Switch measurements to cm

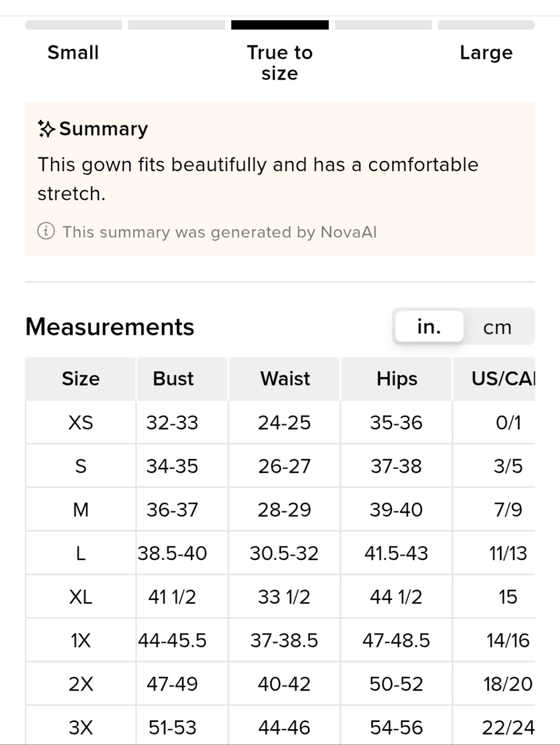click(x=497, y=327)
